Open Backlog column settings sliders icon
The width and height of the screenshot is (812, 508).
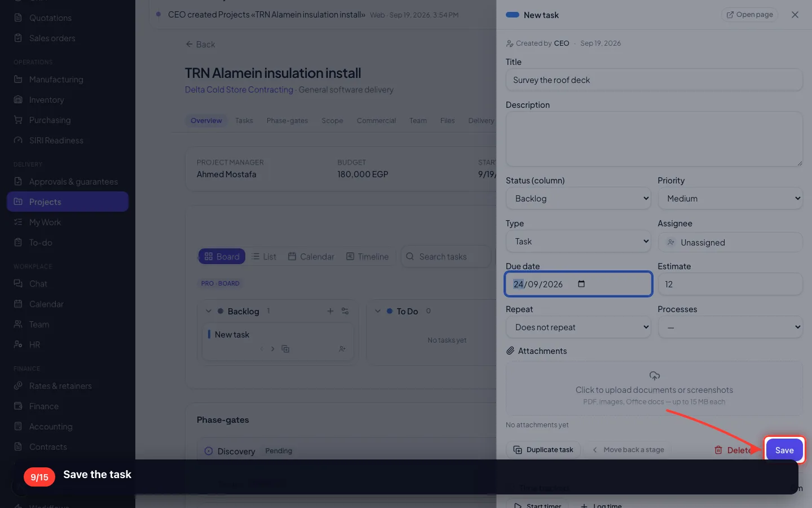click(x=345, y=311)
